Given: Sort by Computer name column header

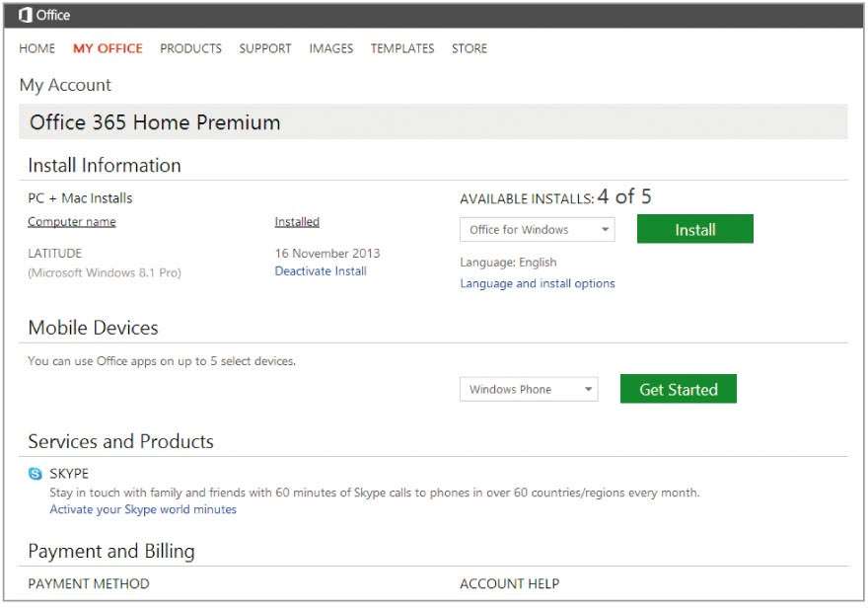Looking at the screenshot, I should [x=72, y=222].
